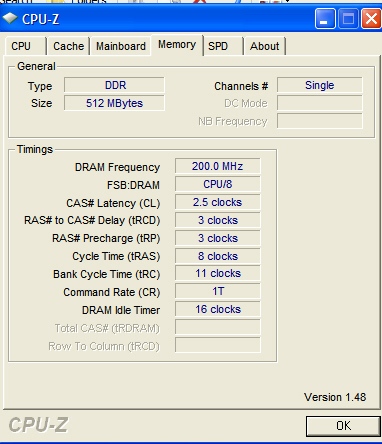Click the disabled maximize button
The image size is (382, 444).
click(348, 19)
